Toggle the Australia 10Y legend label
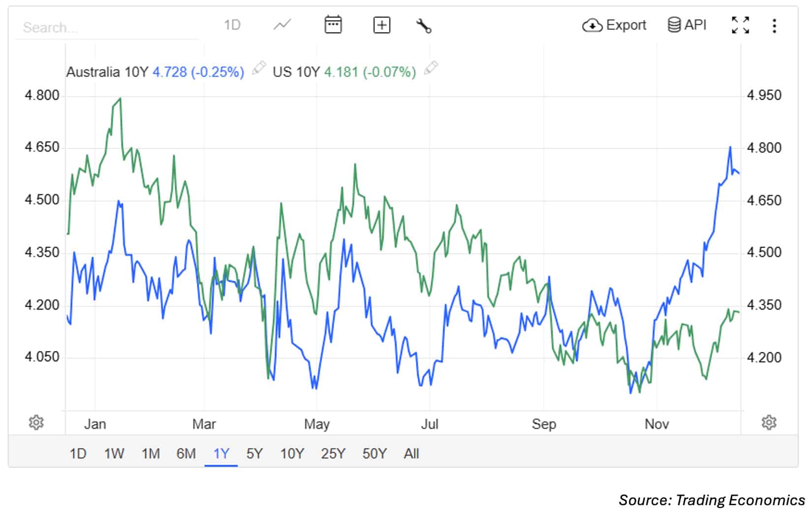This screenshot has height=516, width=812. (107, 72)
